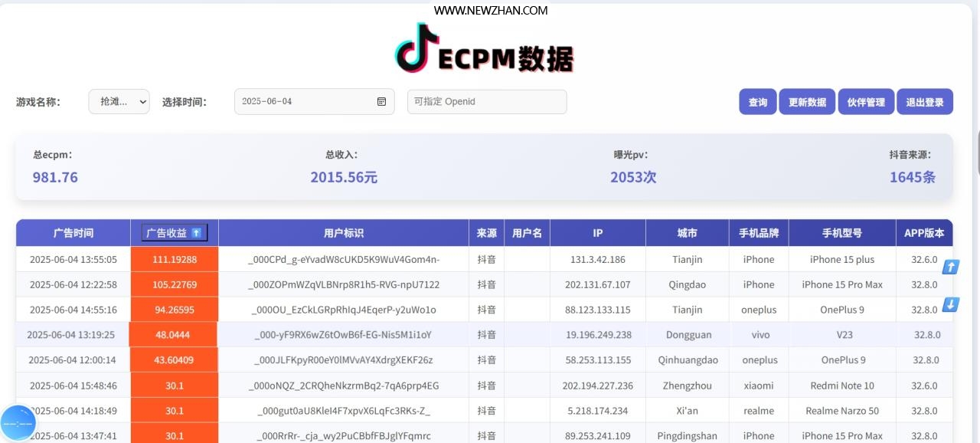Click the city cell Qingdao
The width and height of the screenshot is (980, 443).
688,285
